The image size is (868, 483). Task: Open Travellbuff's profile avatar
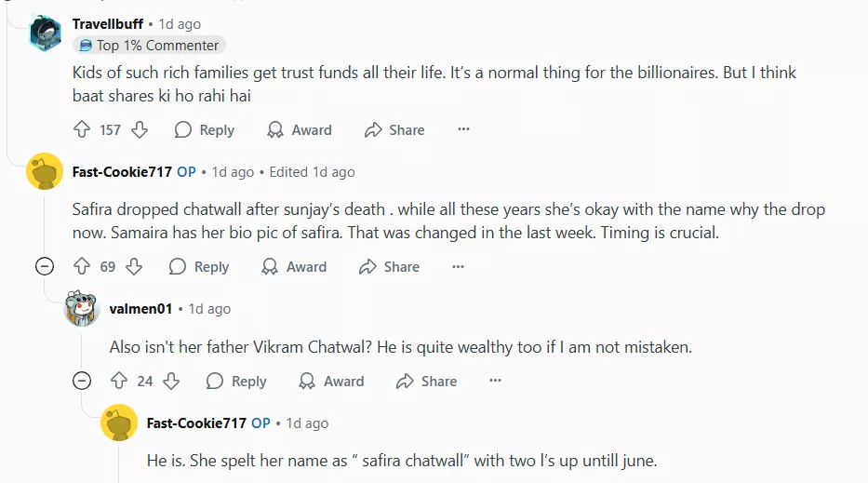click(x=45, y=34)
